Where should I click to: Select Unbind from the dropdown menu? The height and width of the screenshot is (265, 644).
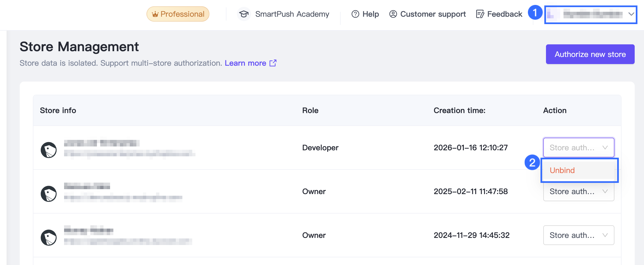(x=562, y=170)
